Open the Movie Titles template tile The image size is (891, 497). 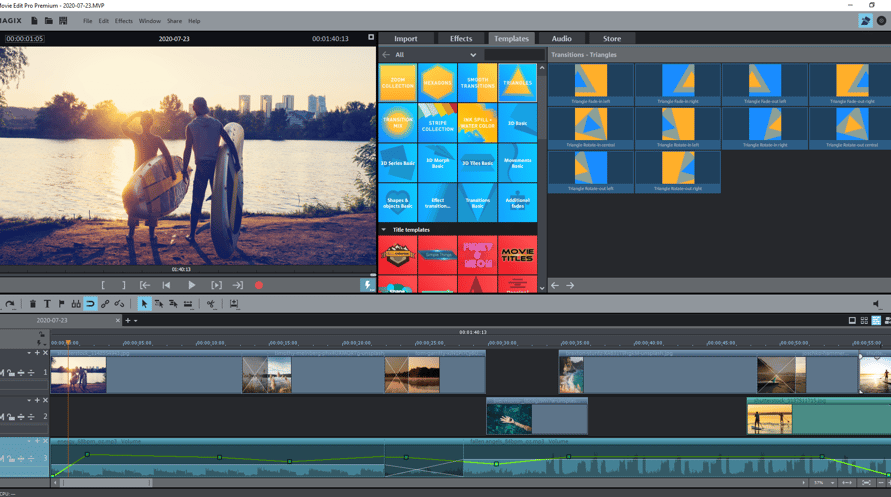click(x=517, y=255)
